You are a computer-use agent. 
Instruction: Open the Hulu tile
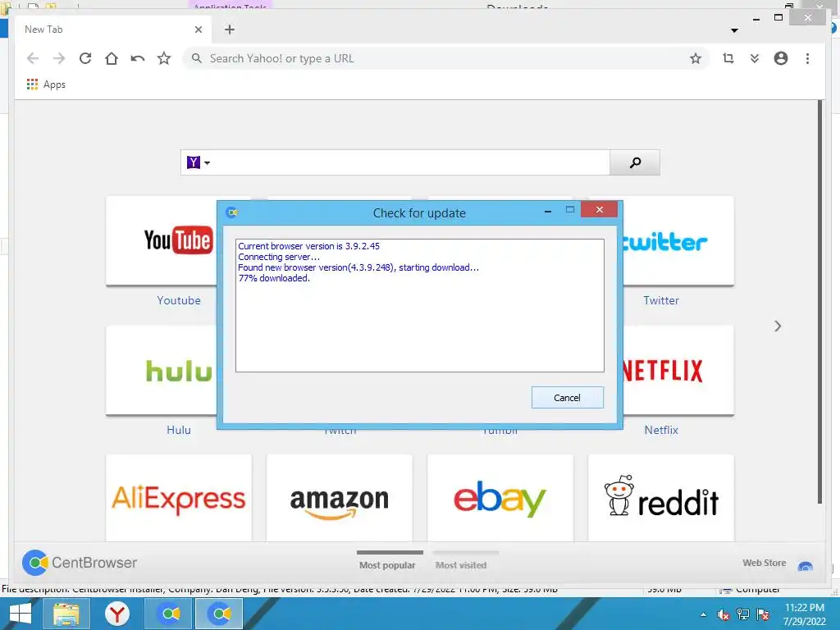tap(162, 370)
